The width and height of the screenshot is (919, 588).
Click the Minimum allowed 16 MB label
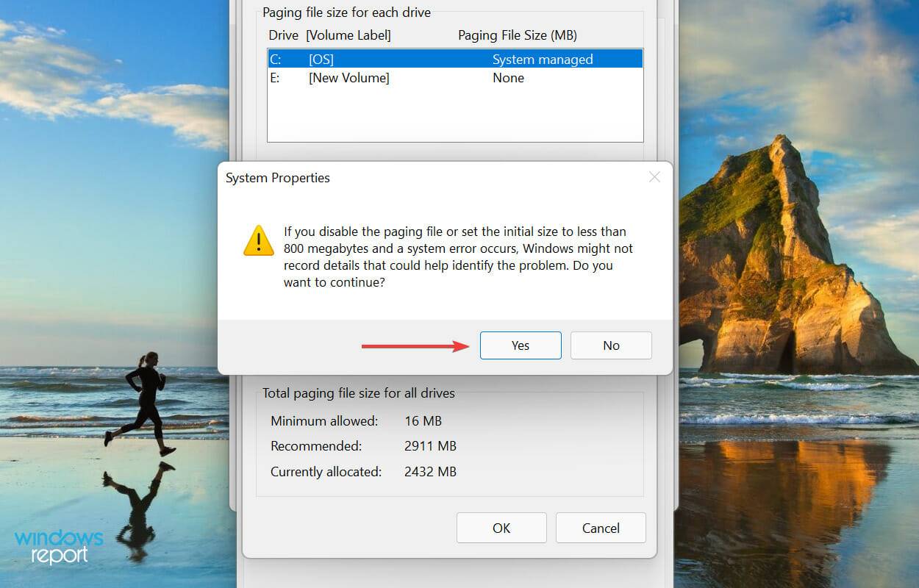tap(323, 420)
